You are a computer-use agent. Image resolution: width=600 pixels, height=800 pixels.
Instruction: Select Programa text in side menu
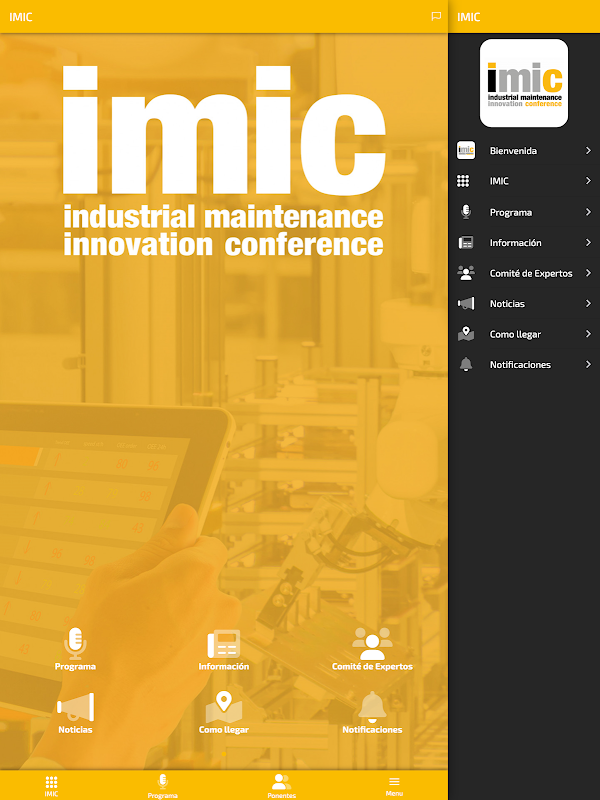[x=511, y=212]
